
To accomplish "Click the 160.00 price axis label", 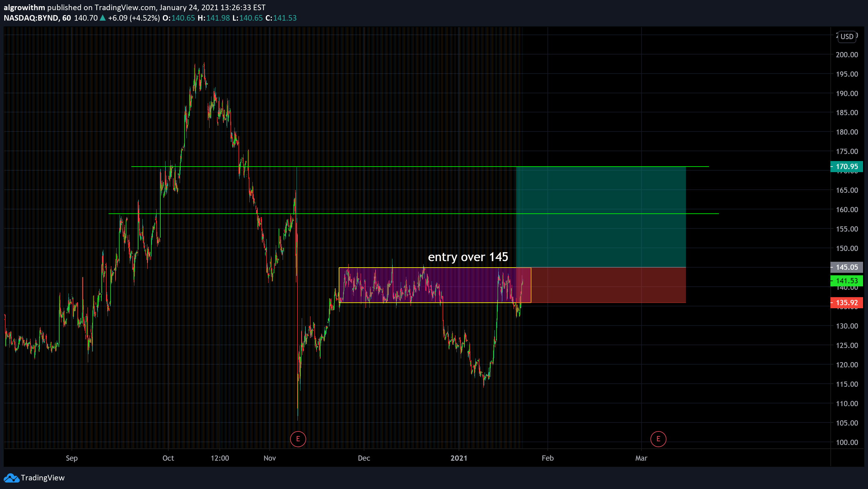I will 847,209.
